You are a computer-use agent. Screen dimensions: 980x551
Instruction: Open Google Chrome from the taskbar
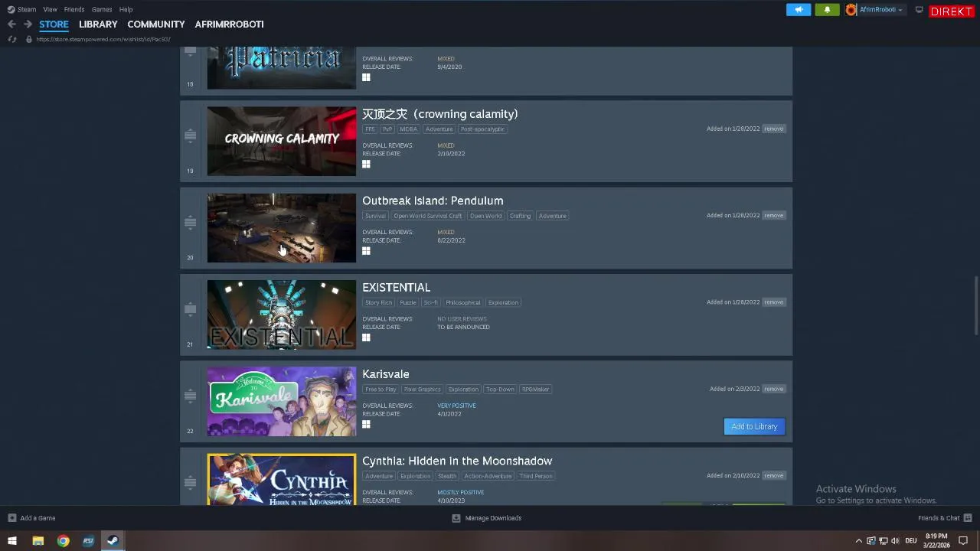63,540
